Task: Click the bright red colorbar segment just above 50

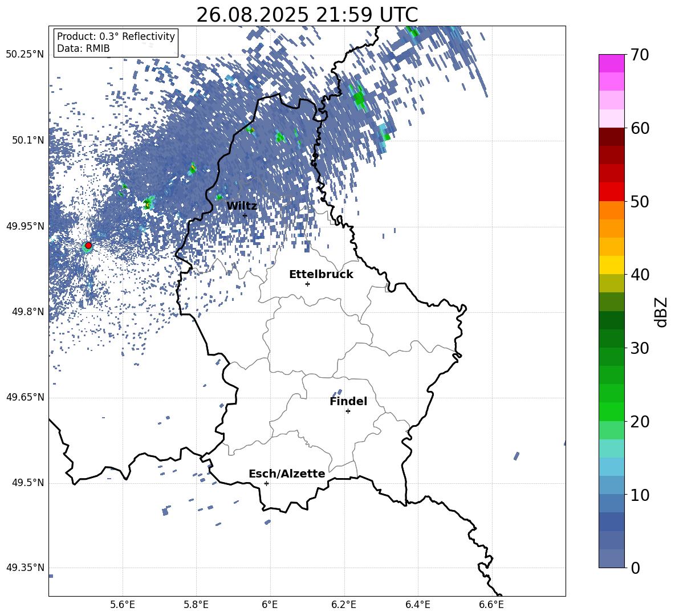Action: [612, 192]
